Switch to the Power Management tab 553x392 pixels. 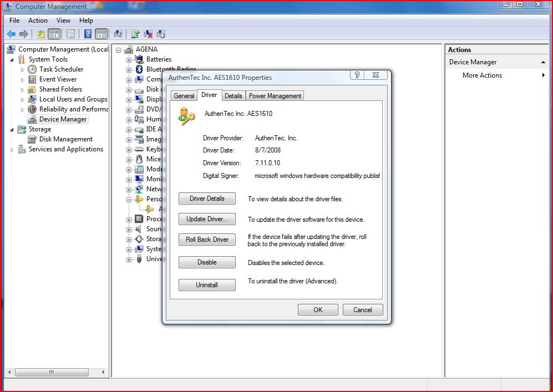[275, 96]
